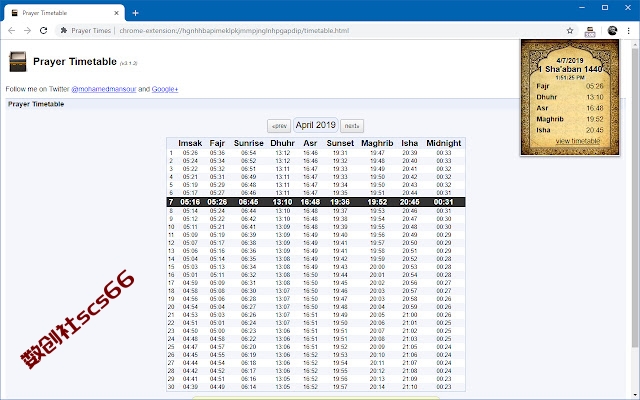Click the extension puzzle icon in address bar
This screenshot has width=640, height=400.
click(64, 31)
